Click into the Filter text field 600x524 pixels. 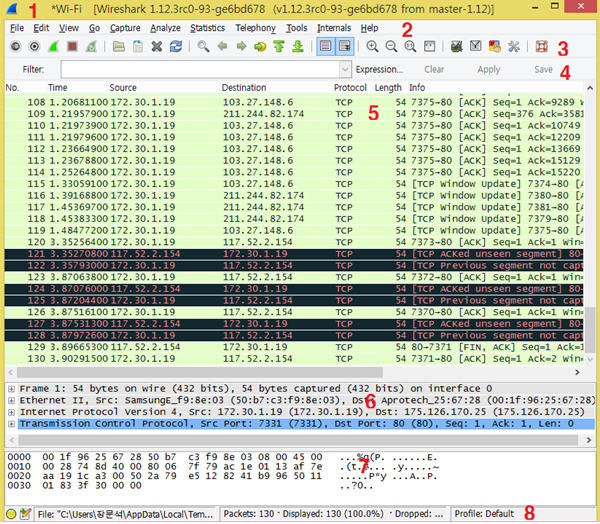(200, 70)
